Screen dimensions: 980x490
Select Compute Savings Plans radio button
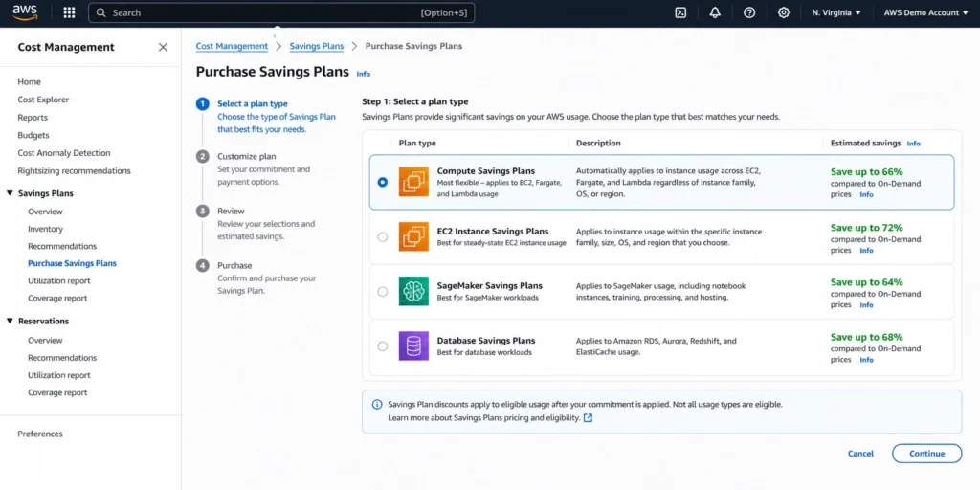(x=383, y=182)
